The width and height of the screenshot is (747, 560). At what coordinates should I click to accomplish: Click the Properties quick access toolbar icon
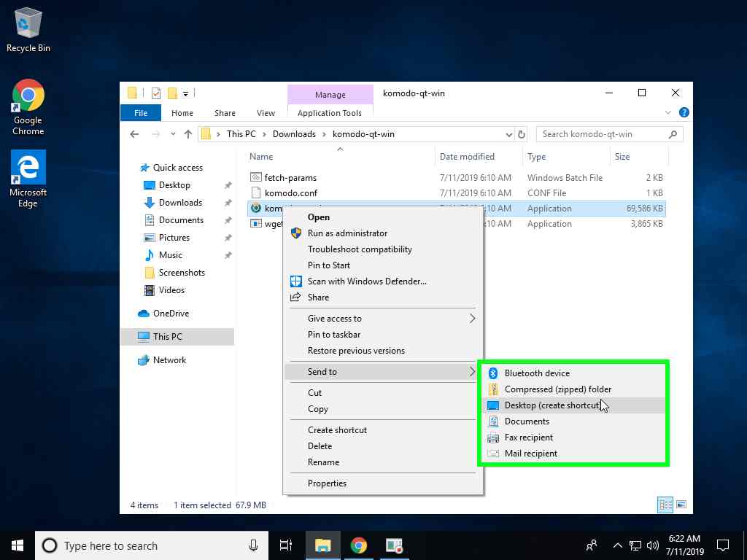(x=156, y=93)
